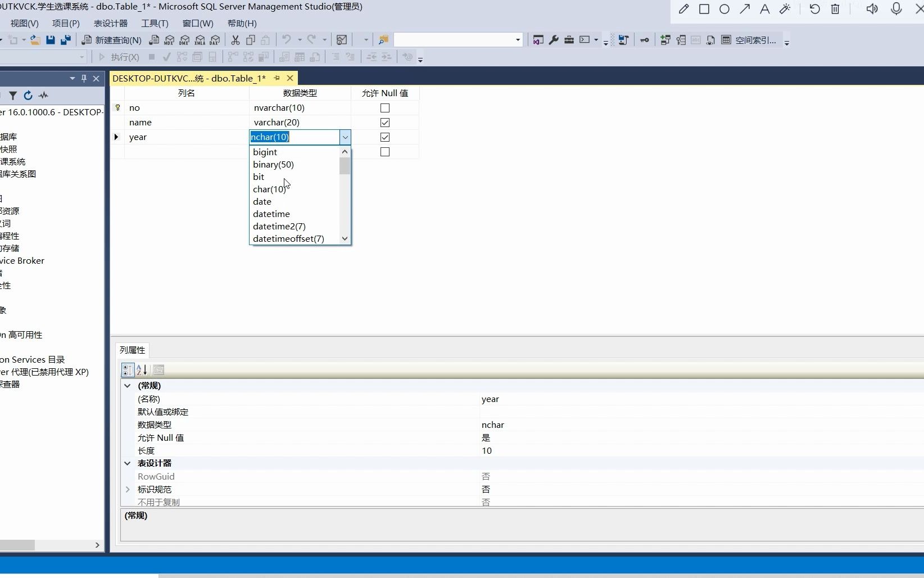The height and width of the screenshot is (578, 924).
Task: Select the pencil annotation tool
Action: point(683,9)
